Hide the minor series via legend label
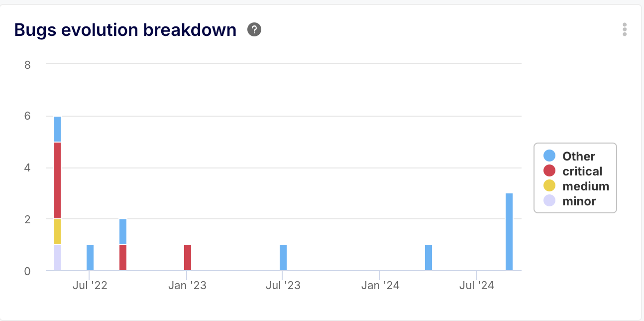644x321 pixels. (579, 201)
